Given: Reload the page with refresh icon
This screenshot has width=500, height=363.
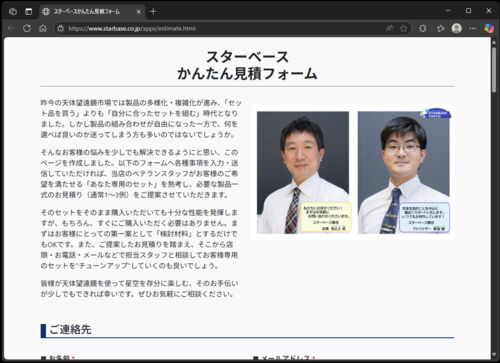Looking at the screenshot, I should click(27, 28).
